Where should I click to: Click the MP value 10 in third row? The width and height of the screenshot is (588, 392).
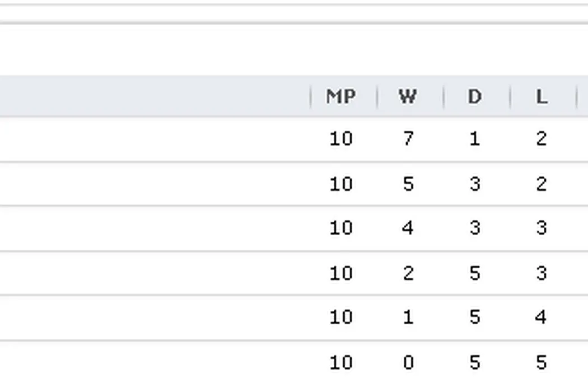tap(340, 228)
